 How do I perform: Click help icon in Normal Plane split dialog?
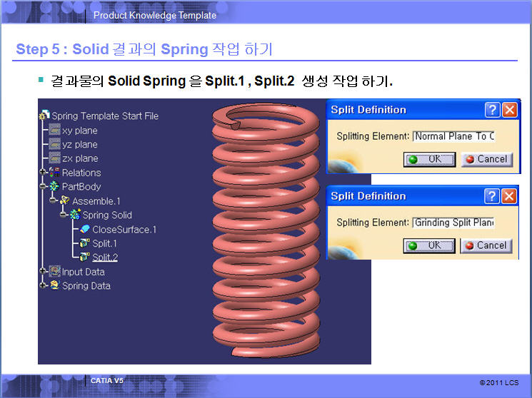[492, 110]
